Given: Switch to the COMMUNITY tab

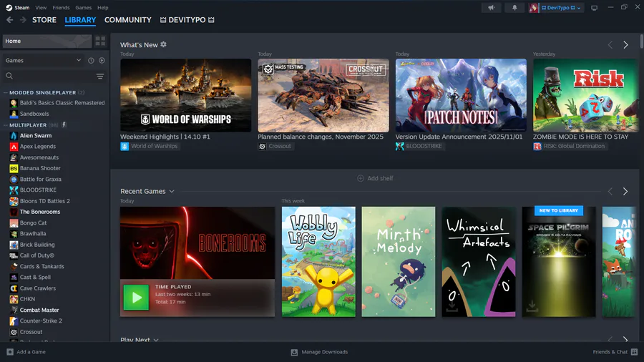Looking at the screenshot, I should point(128,20).
